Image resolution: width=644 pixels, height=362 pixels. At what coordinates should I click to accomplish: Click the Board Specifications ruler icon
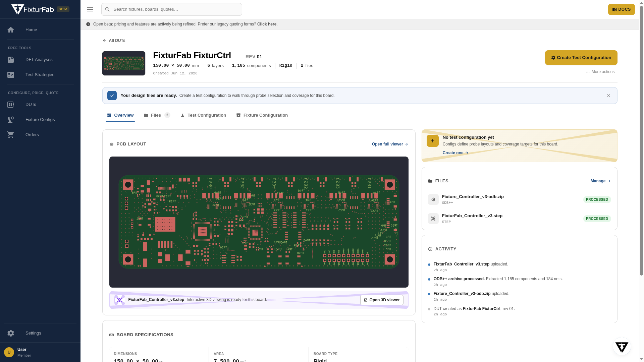[112, 335]
